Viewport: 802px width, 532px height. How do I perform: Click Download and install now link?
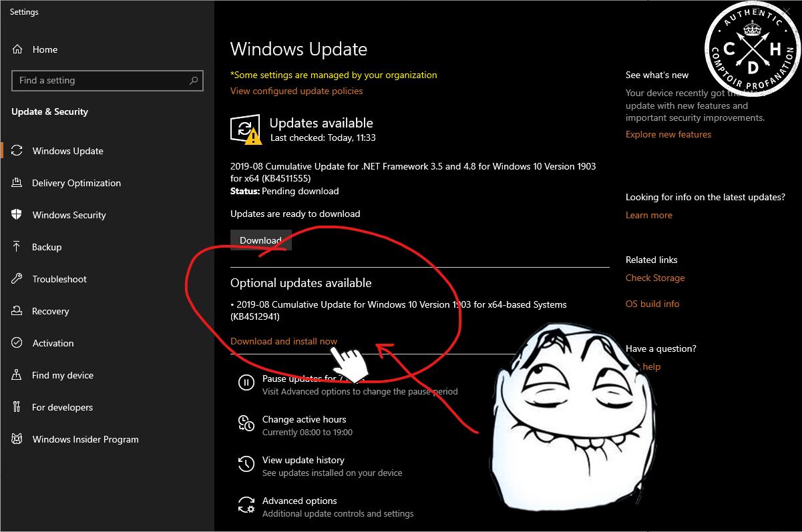point(284,341)
